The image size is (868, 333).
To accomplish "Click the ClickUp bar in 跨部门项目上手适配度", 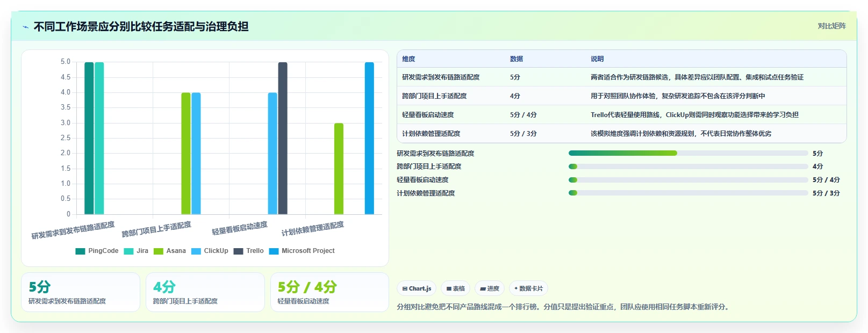I will pos(196,154).
